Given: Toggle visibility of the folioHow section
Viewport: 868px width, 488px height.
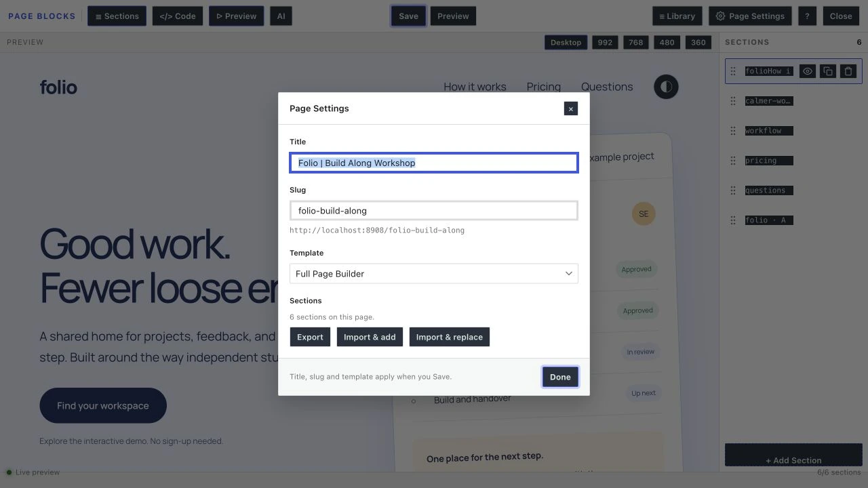Looking at the screenshot, I should click(x=807, y=71).
